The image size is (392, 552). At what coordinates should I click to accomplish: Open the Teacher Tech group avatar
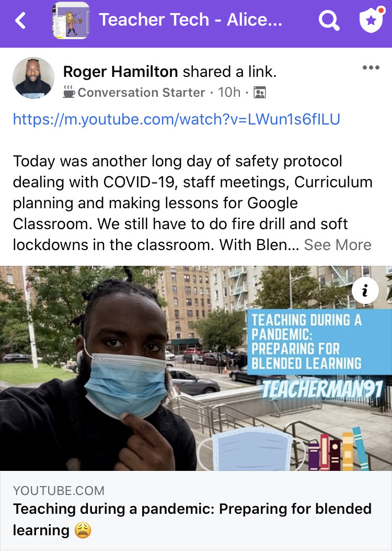[x=71, y=20]
